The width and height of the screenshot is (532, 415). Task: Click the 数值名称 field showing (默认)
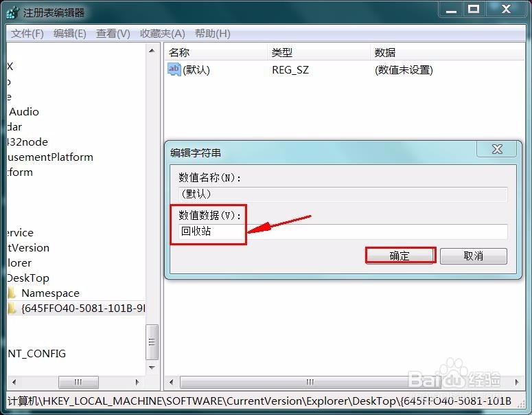(343, 194)
